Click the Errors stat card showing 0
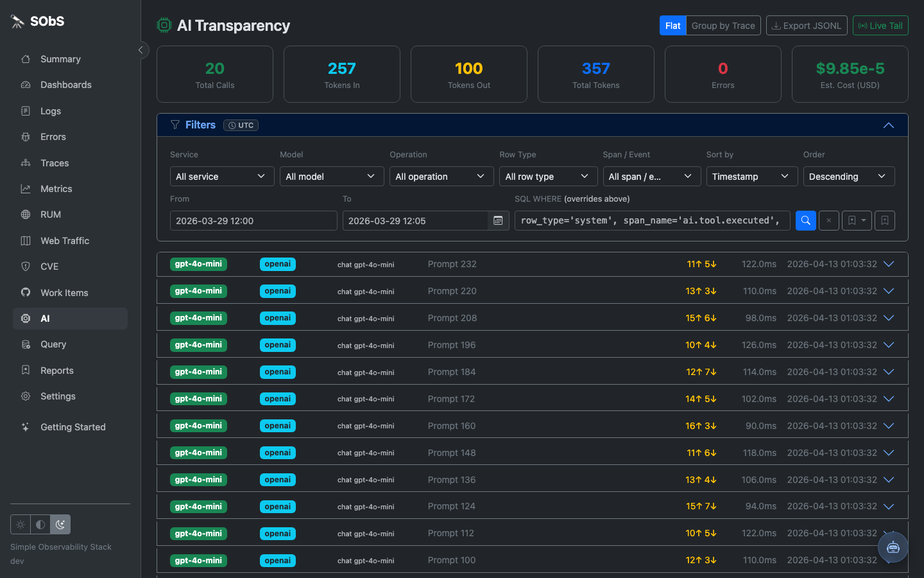Image resolution: width=924 pixels, height=578 pixels. click(723, 74)
